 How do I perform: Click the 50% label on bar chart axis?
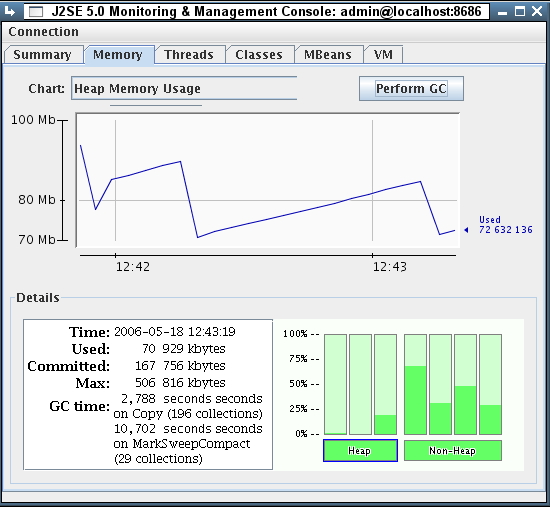coord(298,384)
